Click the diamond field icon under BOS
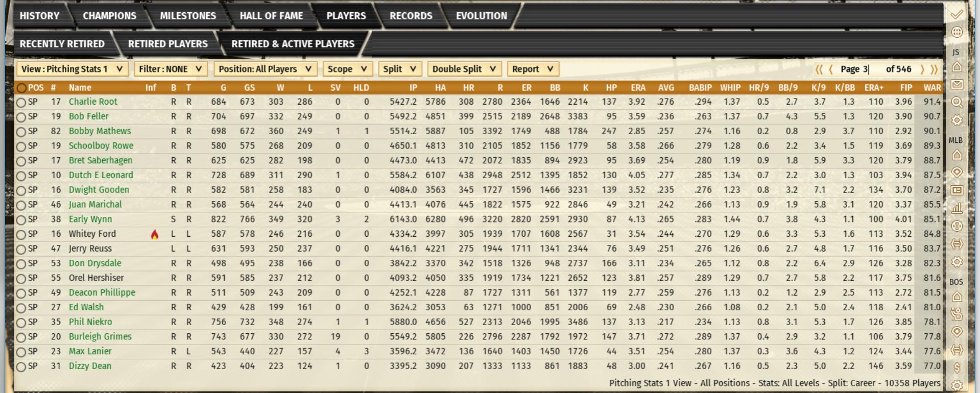Image resolution: width=980 pixels, height=393 pixels. click(957, 332)
